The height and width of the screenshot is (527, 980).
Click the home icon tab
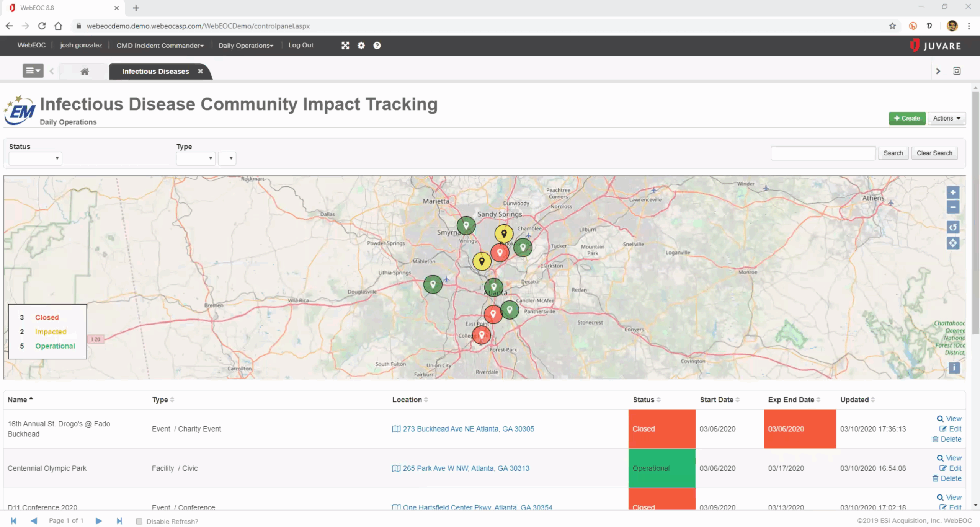pos(85,72)
